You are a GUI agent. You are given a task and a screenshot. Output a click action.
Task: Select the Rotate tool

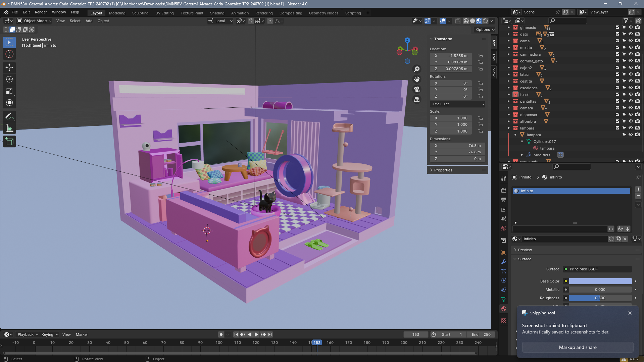pyautogui.click(x=9, y=79)
